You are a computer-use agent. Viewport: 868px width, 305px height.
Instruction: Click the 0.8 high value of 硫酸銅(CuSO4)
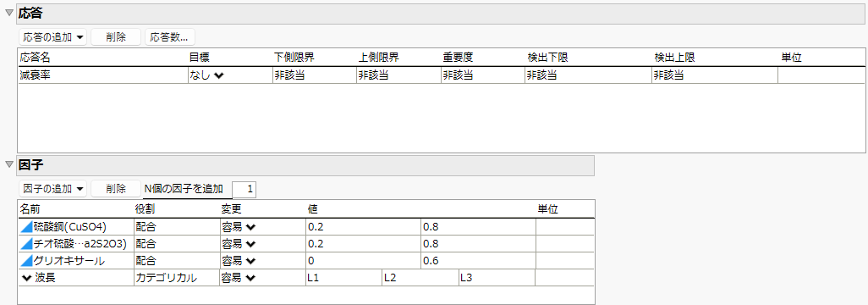478,227
